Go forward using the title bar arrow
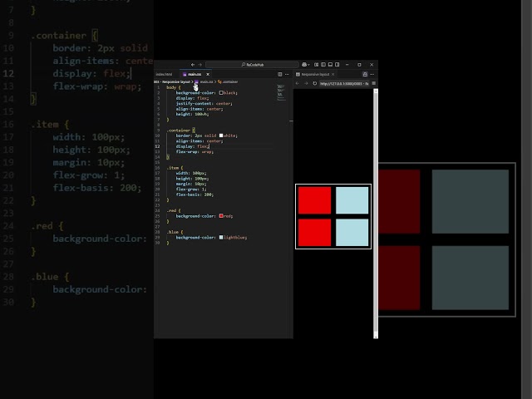532x399 pixels. [x=200, y=65]
